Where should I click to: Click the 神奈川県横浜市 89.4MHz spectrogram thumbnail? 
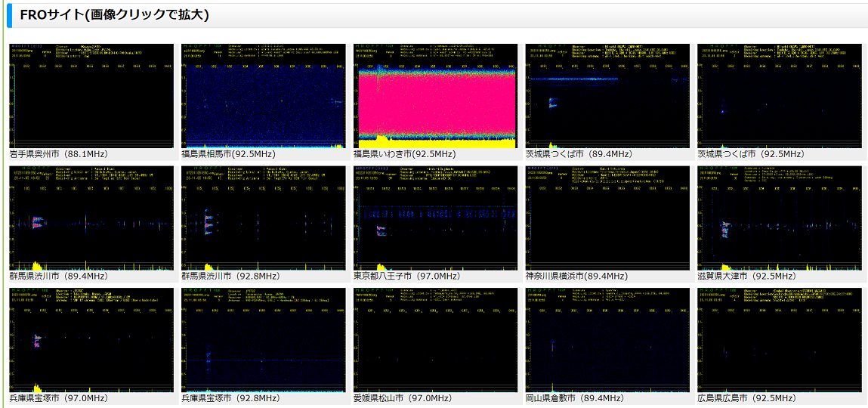click(607, 218)
